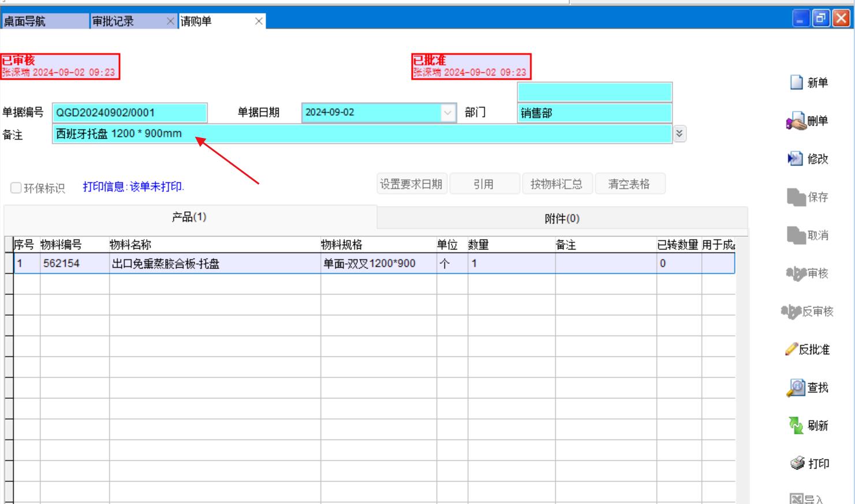Toggle the 环保标识 checkbox

16,188
